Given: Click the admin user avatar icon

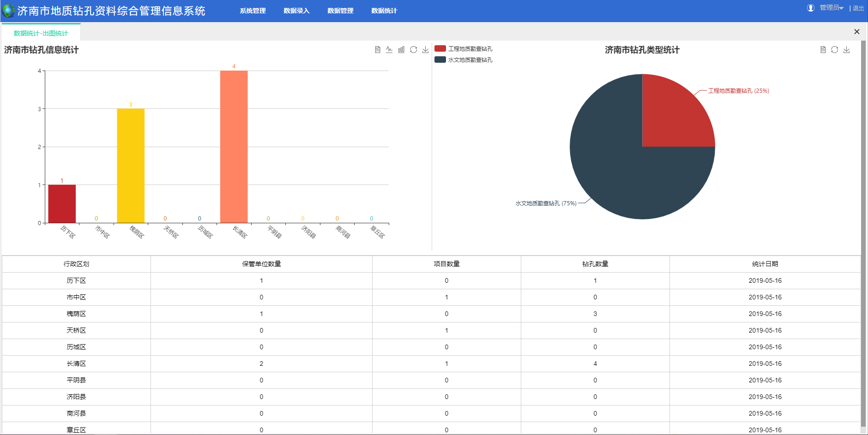Looking at the screenshot, I should 810,8.
